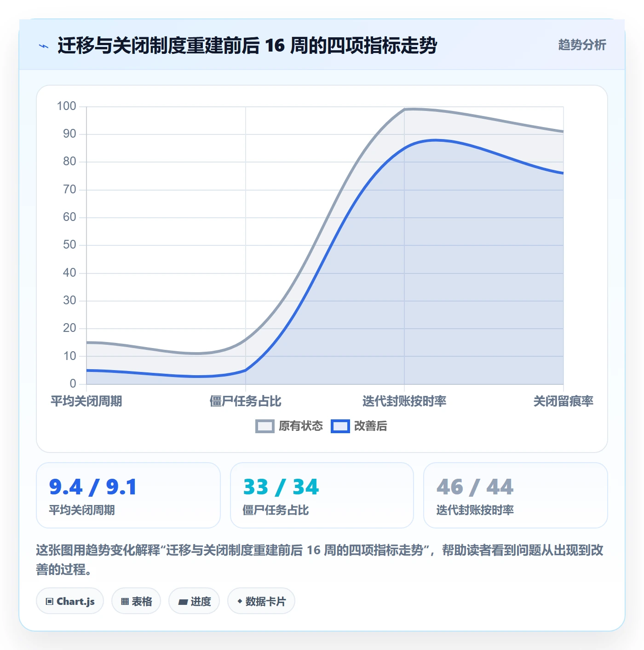This screenshot has height=650, width=644.
Task: Click the 僵尸任务占比 card caption
Action: coord(276,510)
